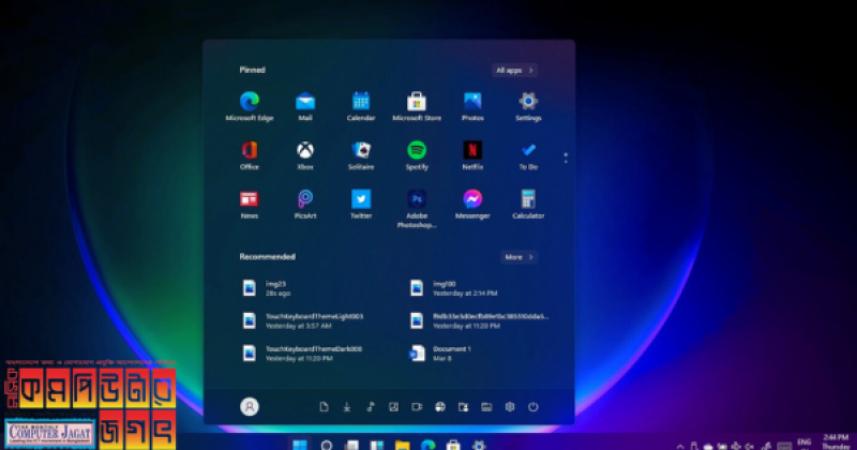Viewport: 857px width, 450px height.
Task: Open File Explorer from Start bottom row
Action: pyautogui.click(x=486, y=407)
